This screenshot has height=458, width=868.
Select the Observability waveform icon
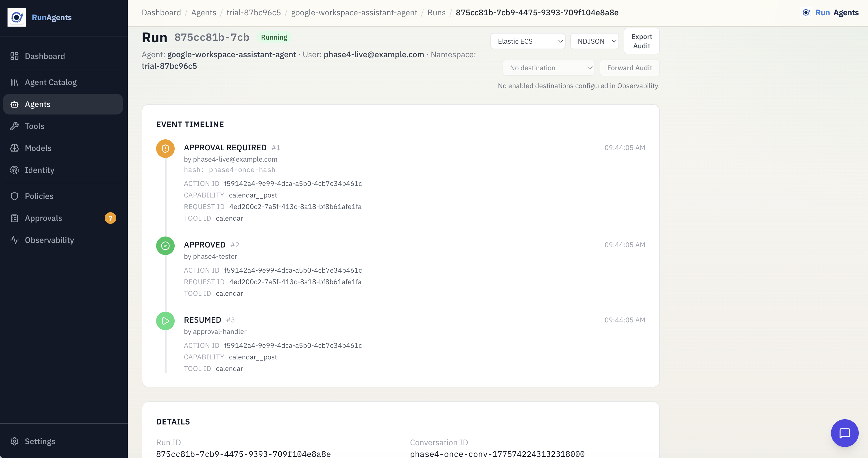[14, 240]
